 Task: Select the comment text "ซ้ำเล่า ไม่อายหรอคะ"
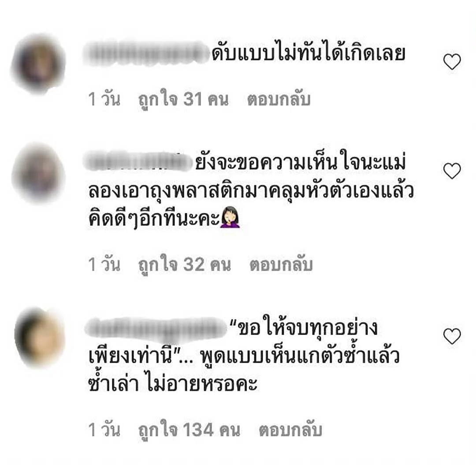click(x=173, y=383)
